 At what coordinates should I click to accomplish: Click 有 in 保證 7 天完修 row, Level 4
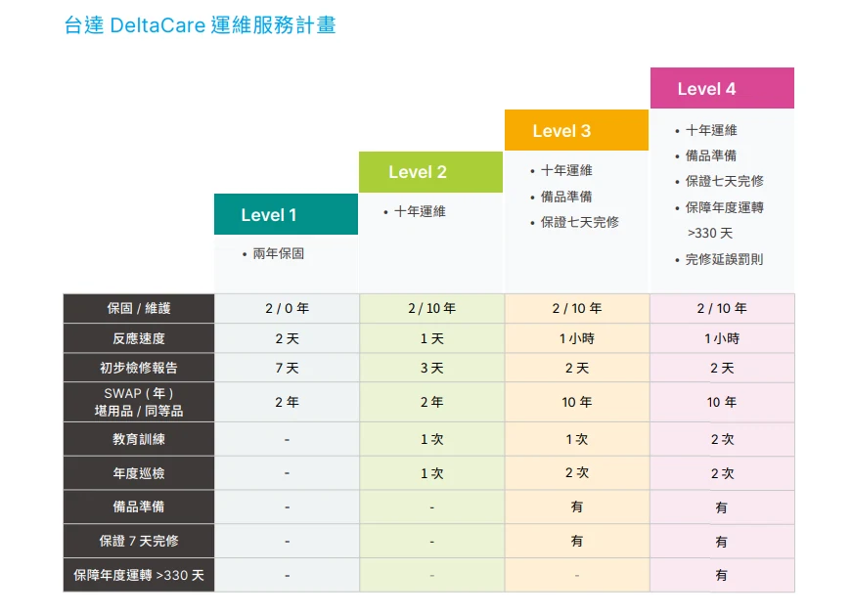(722, 542)
